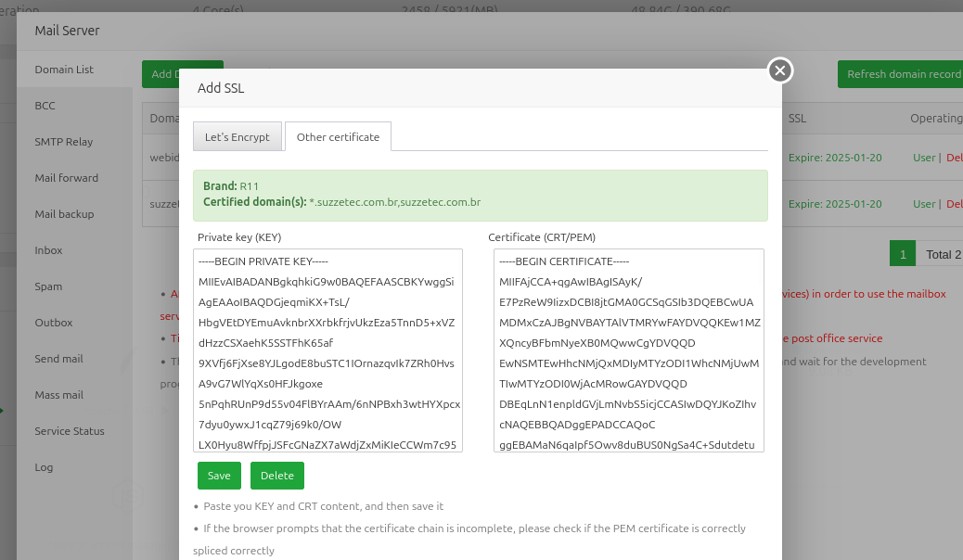The height and width of the screenshot is (560, 963).
Task: Choose Mass mail from the sidebar
Action: point(58,395)
